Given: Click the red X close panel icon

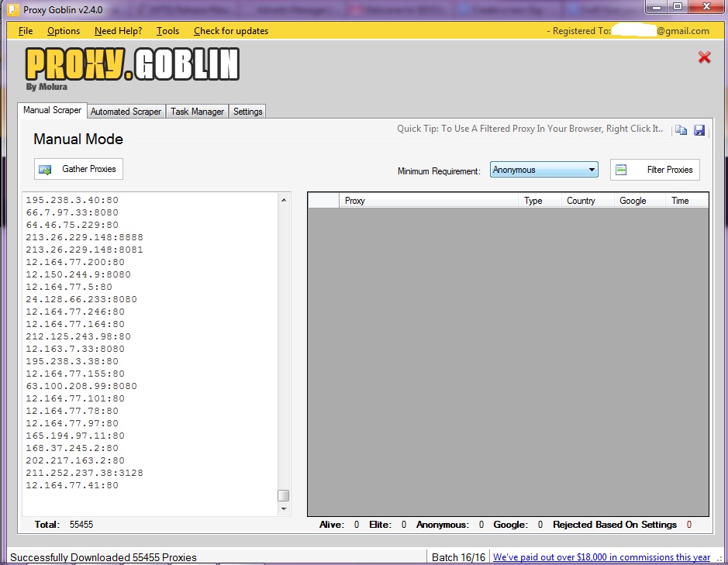Looking at the screenshot, I should click(704, 57).
